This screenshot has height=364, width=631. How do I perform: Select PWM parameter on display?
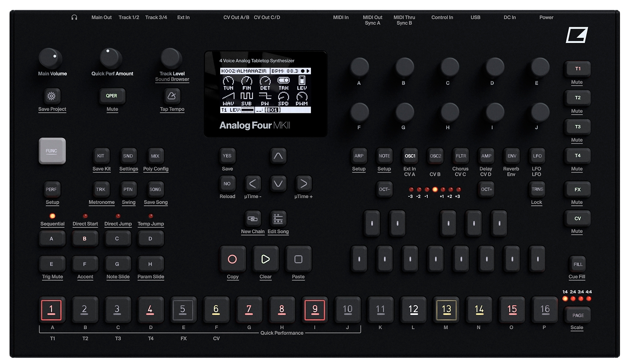[x=302, y=99]
